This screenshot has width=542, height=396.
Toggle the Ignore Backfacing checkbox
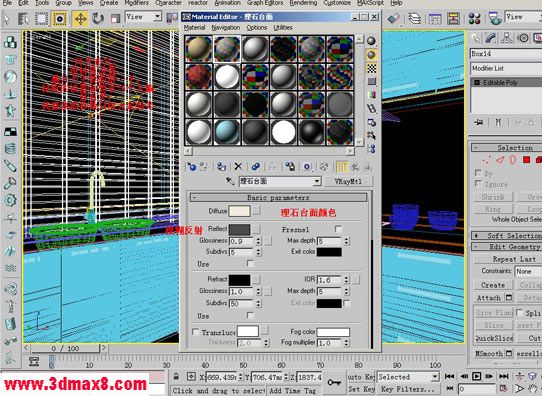pyautogui.click(x=478, y=183)
